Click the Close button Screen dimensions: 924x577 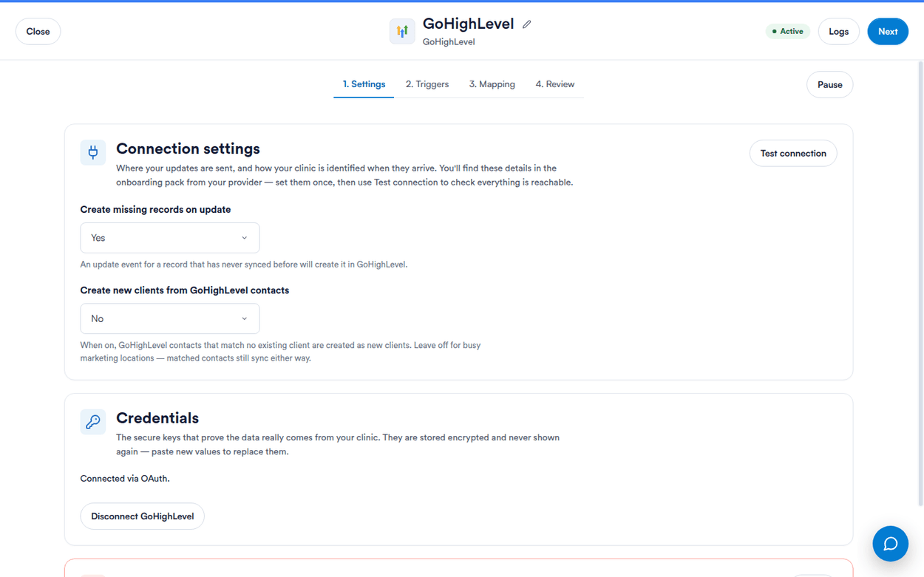pyautogui.click(x=38, y=31)
